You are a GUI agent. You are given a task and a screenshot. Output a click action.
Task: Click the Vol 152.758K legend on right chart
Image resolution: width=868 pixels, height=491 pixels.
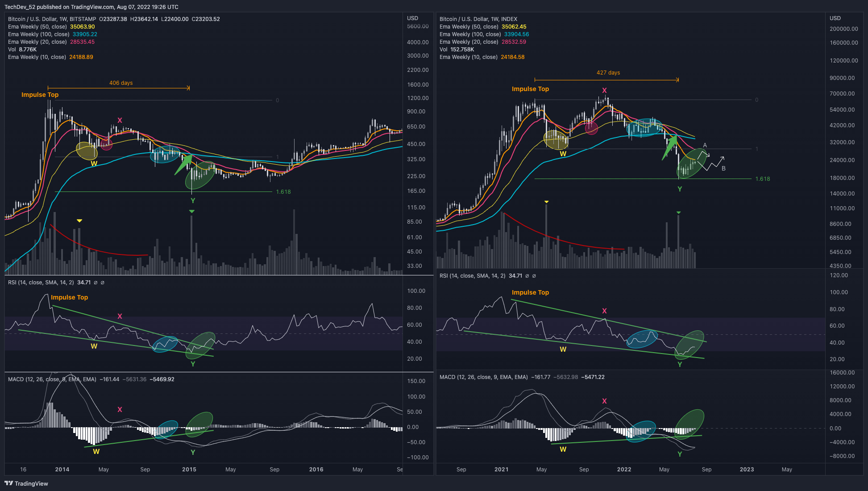tap(457, 50)
